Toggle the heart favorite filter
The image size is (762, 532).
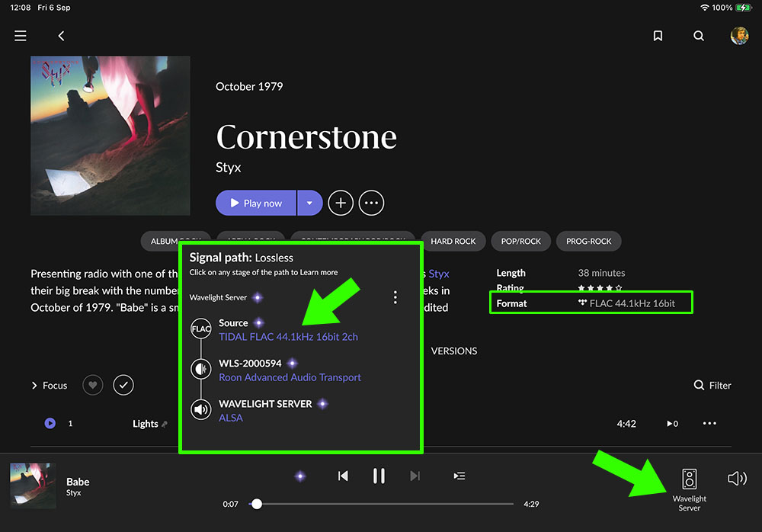pos(92,386)
